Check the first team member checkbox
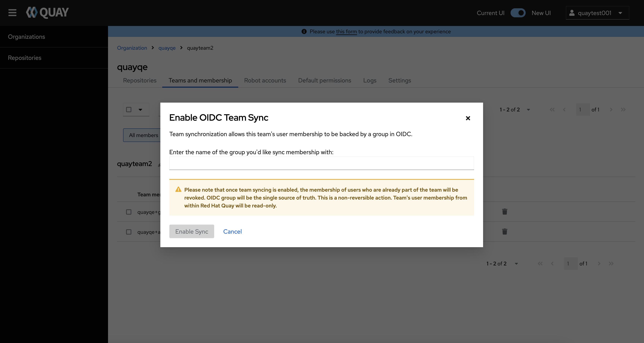Image resolution: width=644 pixels, height=343 pixels. click(129, 212)
